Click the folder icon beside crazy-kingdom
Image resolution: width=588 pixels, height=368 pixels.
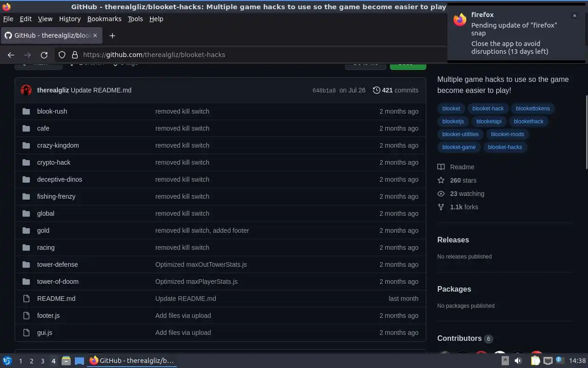coord(26,145)
